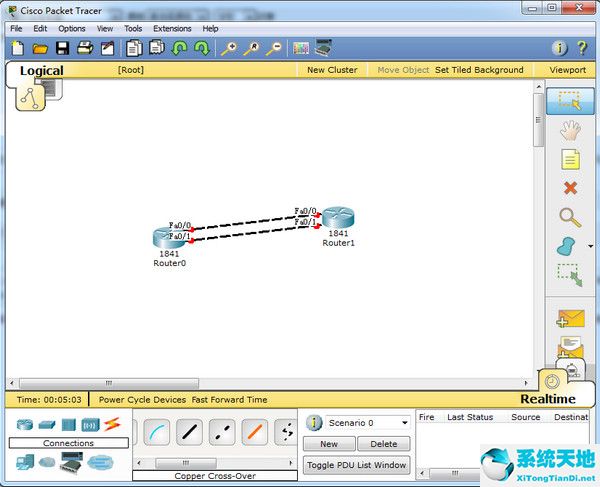Viewport: 600px width, 487px height.
Task: Open the Activity Wizard icon
Action: coord(108,48)
